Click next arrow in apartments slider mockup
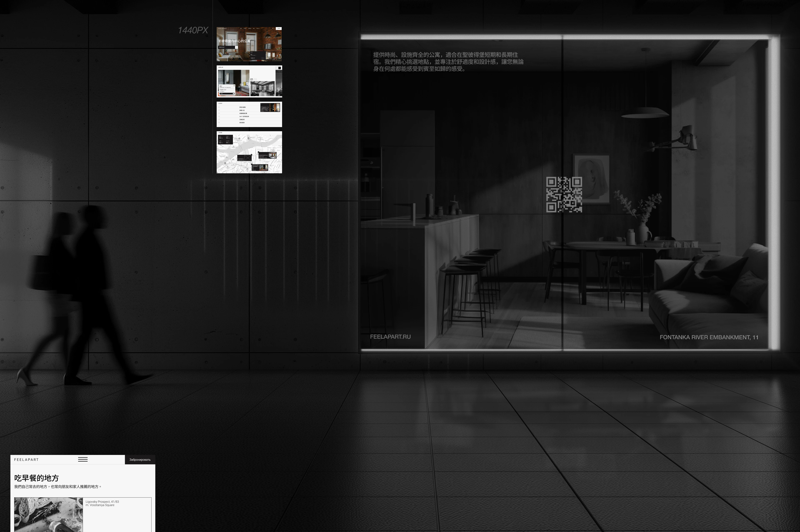The height and width of the screenshot is (532, 800). 280,68
